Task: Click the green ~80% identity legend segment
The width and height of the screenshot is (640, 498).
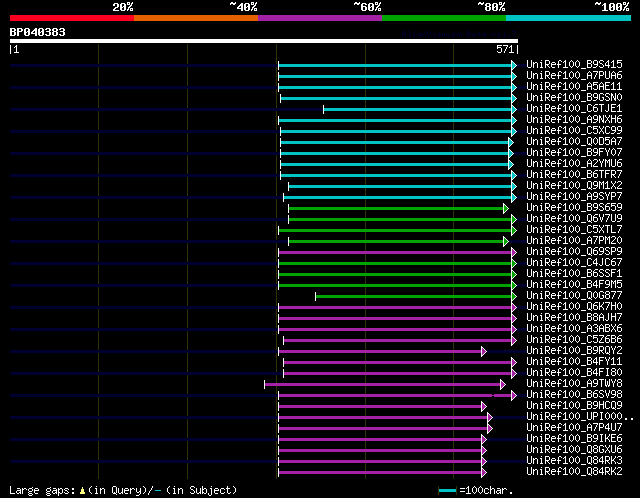Action: [x=444, y=18]
